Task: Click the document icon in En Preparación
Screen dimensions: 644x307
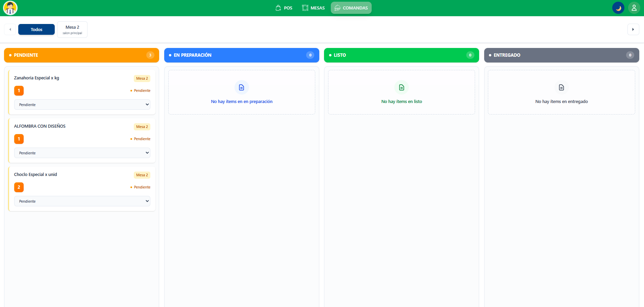Action: [242, 87]
